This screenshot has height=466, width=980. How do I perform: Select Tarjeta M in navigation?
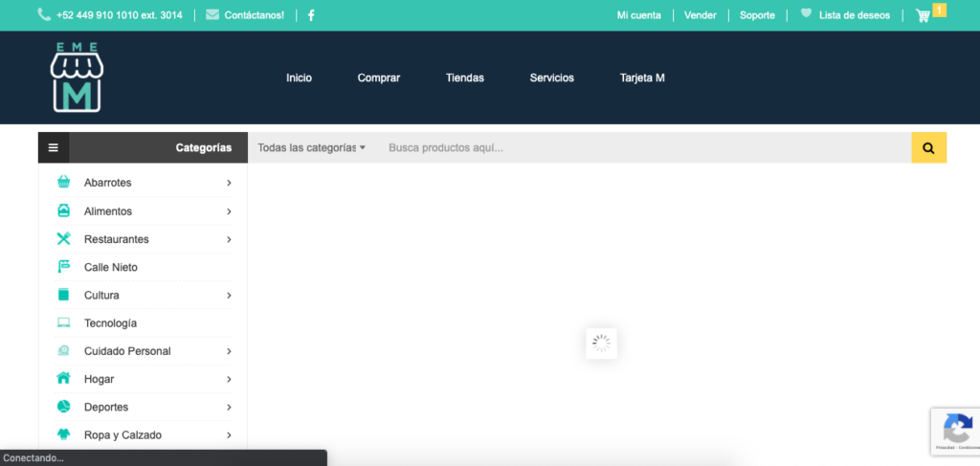pos(641,78)
